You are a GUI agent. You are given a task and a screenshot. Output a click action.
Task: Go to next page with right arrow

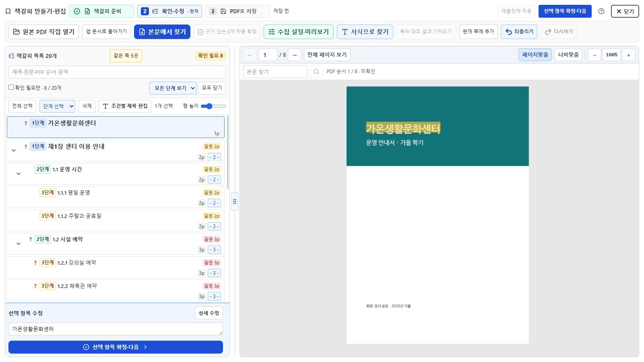tap(295, 55)
